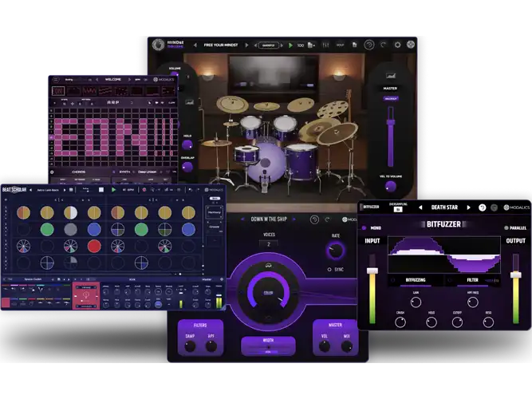Click the MINDst Drums logo at top left
532x399 pixels.
pyautogui.click(x=158, y=45)
